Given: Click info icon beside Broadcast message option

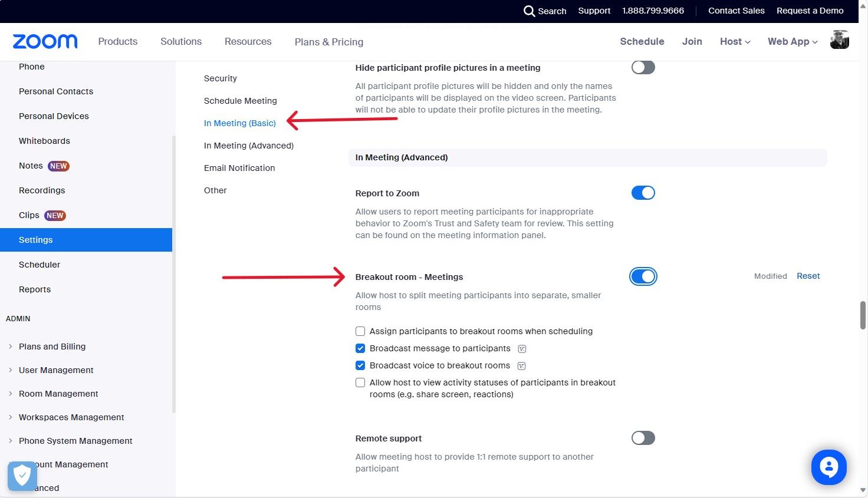Looking at the screenshot, I should point(522,349).
